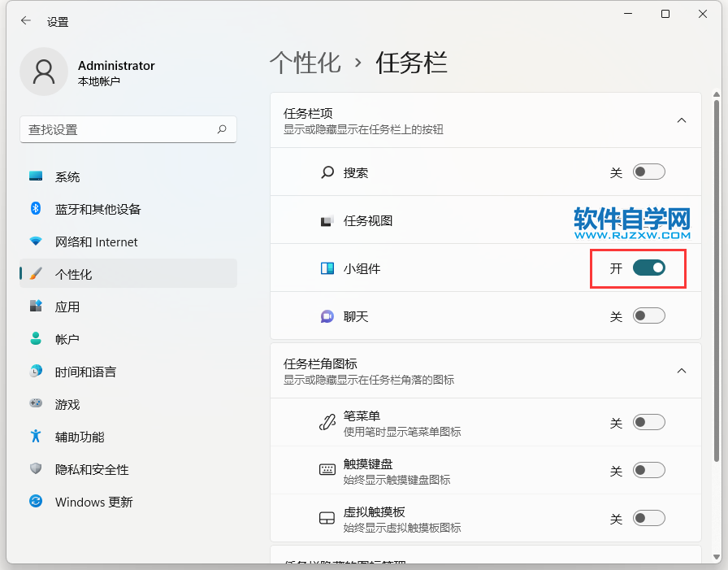
Task: Click the search magnifier icon in 查找设置
Action: click(222, 129)
